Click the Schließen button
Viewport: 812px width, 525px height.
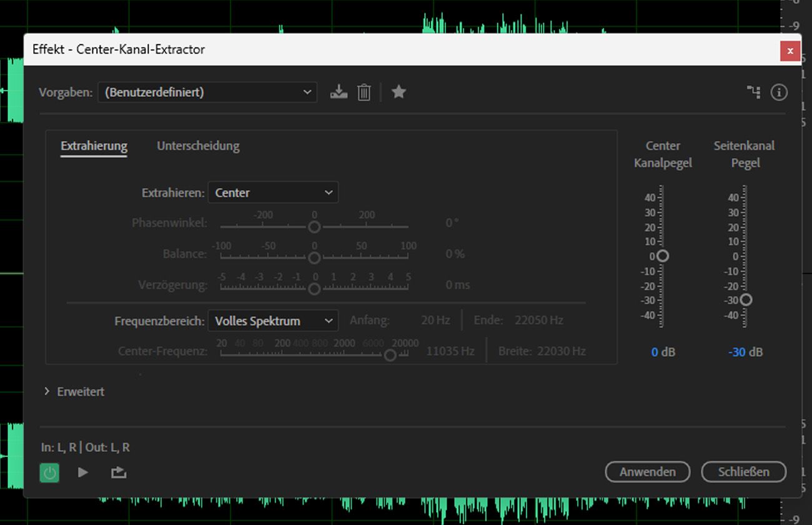(x=743, y=472)
